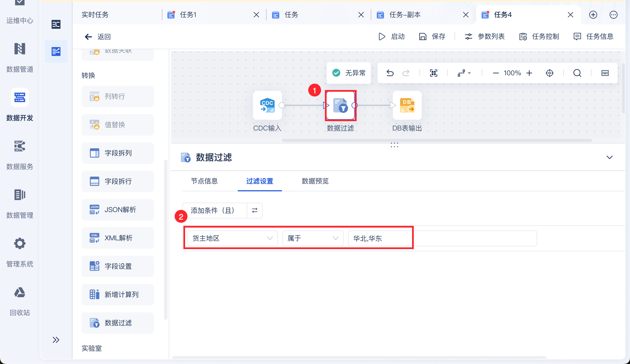Viewport: 630px width, 364px height.
Task: Click the fit-to-screen selection icon
Action: 434,73
